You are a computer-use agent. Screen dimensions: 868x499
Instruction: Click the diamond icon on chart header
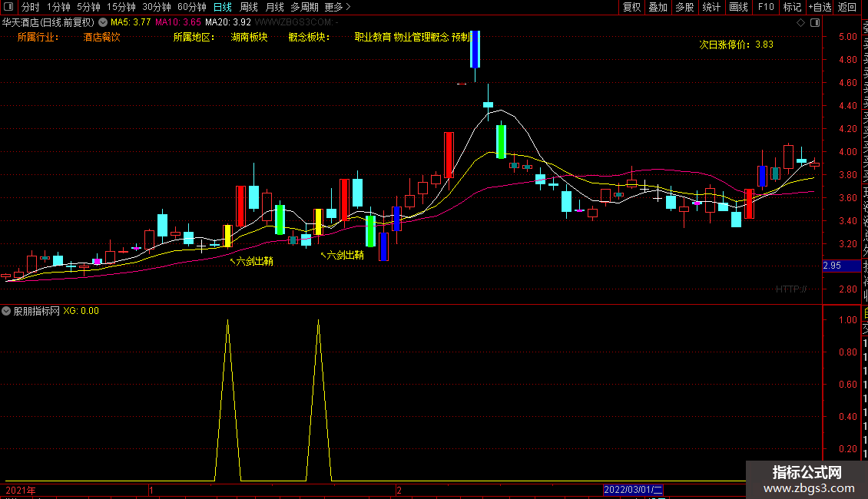click(800, 22)
